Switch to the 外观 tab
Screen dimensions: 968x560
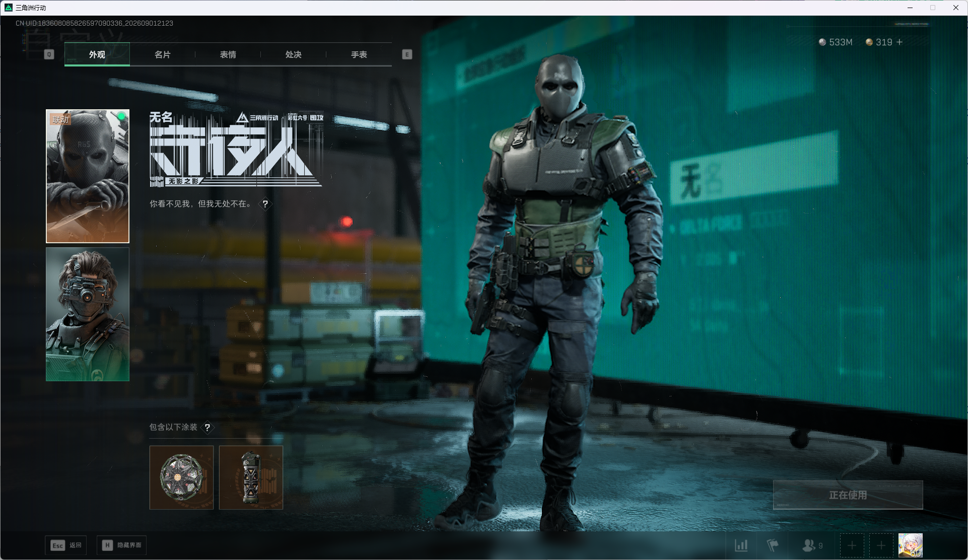[x=97, y=54]
